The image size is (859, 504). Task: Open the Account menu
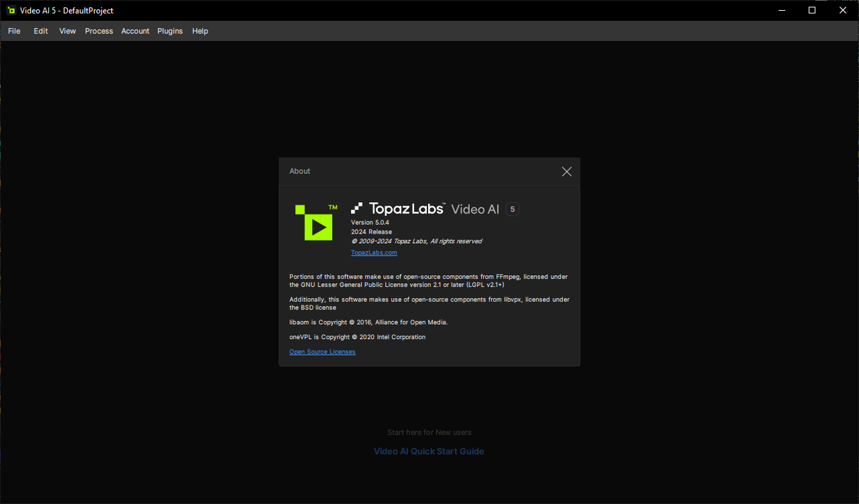tap(135, 31)
